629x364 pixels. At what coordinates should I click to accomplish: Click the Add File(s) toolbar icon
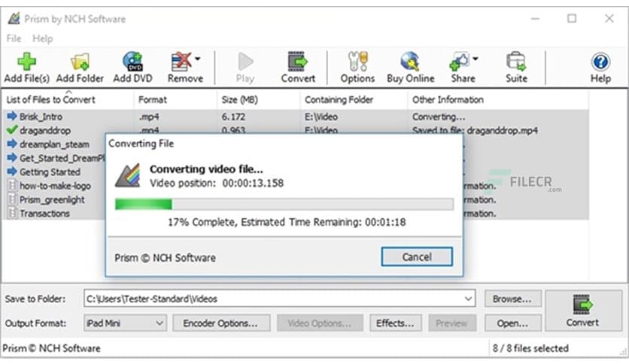pyautogui.click(x=26, y=68)
